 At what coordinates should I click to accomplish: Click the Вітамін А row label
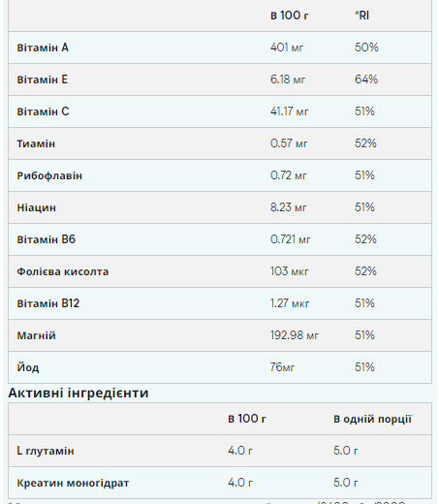point(43,47)
